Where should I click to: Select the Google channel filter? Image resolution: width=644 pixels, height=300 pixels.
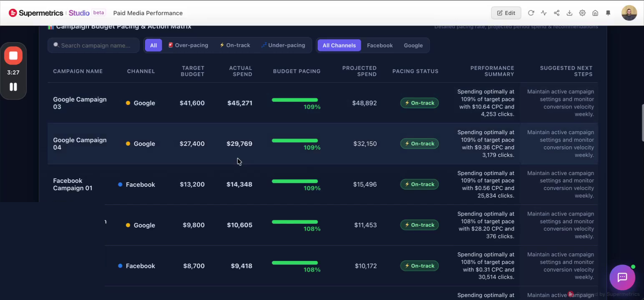(x=413, y=45)
